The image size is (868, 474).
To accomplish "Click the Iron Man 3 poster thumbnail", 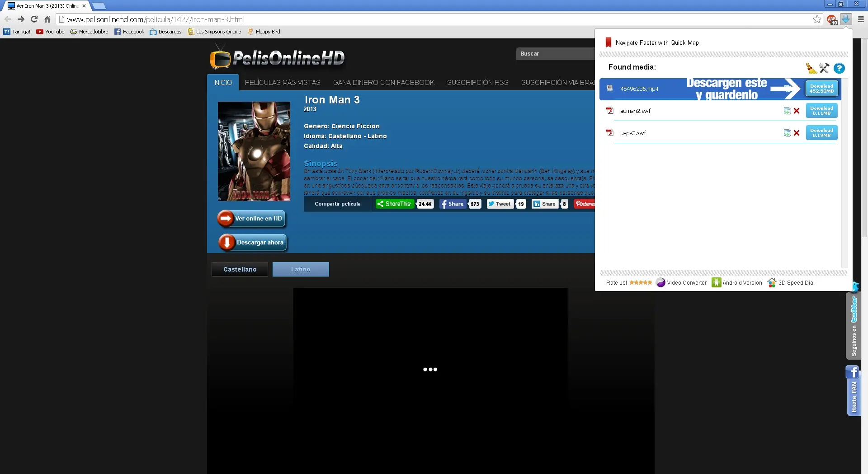I will tap(254, 151).
